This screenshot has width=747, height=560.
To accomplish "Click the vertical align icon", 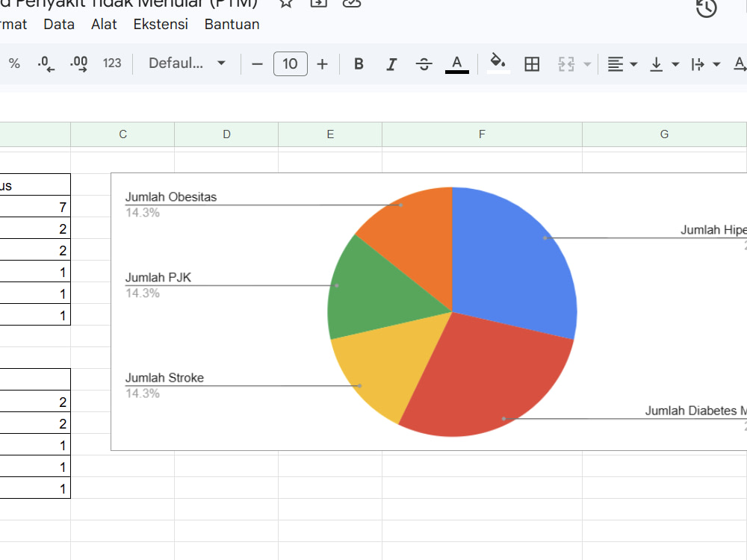I will [657, 63].
